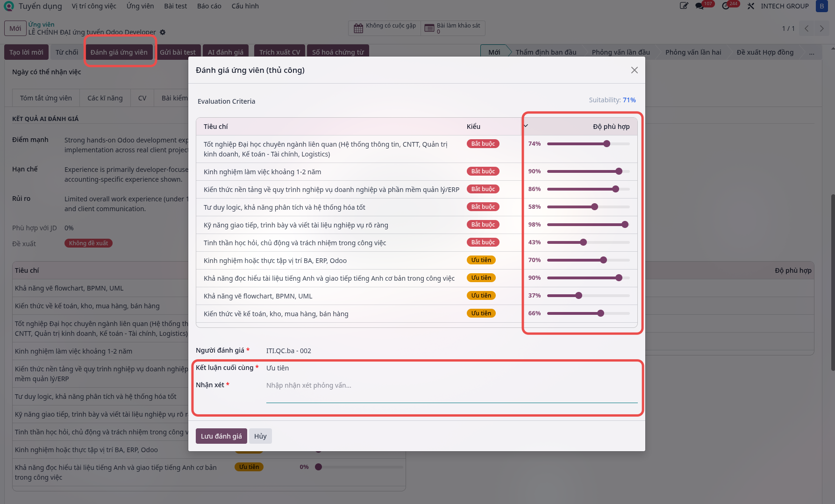The image size is (835, 504).
Task: Open the calendar Không có cuộc gặp button
Action: coord(385,28)
